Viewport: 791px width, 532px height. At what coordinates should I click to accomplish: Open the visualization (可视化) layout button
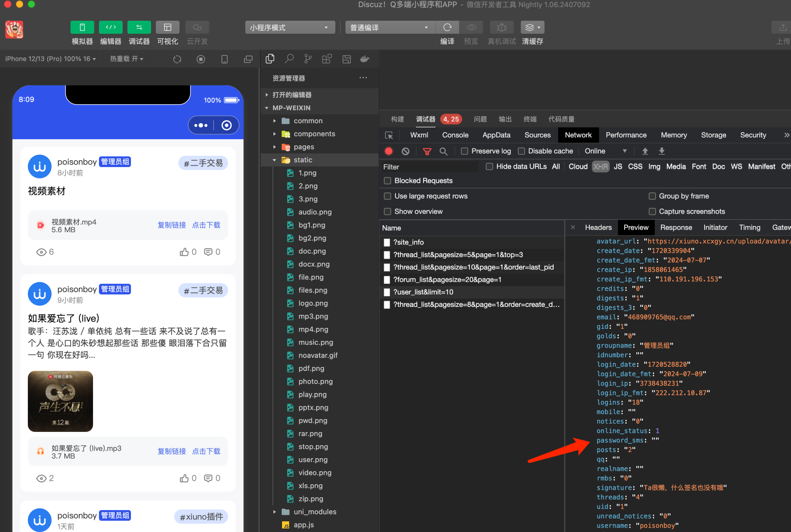click(168, 27)
